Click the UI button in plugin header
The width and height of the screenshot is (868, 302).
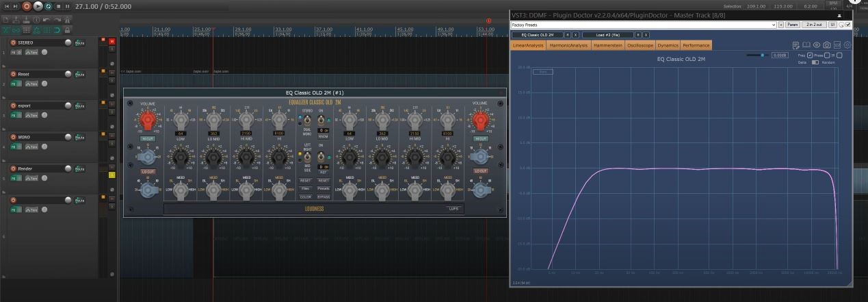point(832,25)
